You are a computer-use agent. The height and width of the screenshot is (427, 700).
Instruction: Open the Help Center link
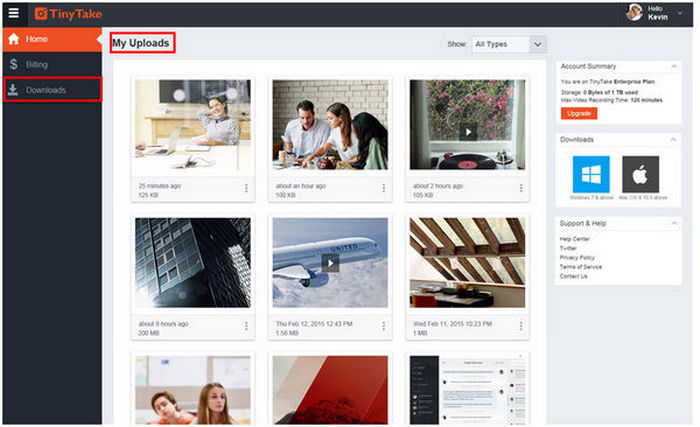tap(574, 239)
